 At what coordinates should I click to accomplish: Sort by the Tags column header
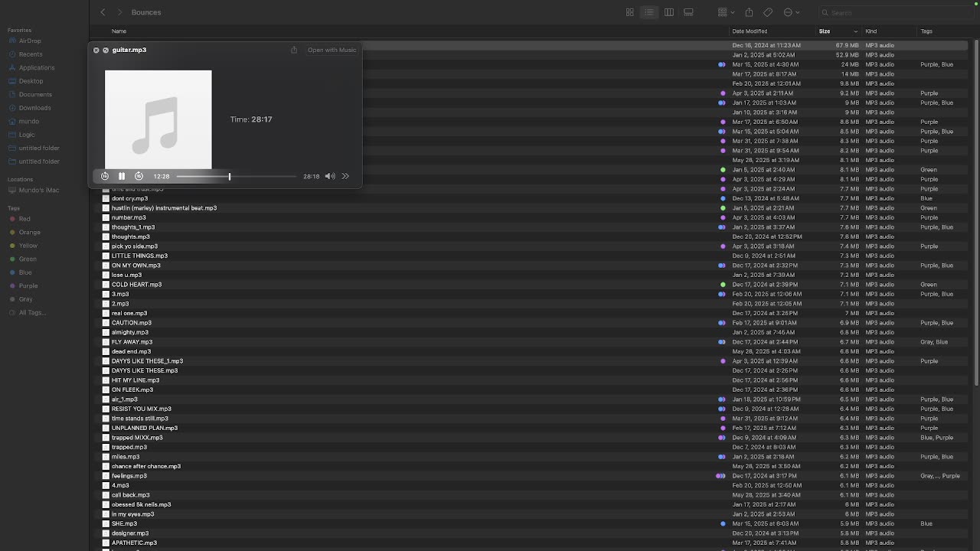pos(926,31)
